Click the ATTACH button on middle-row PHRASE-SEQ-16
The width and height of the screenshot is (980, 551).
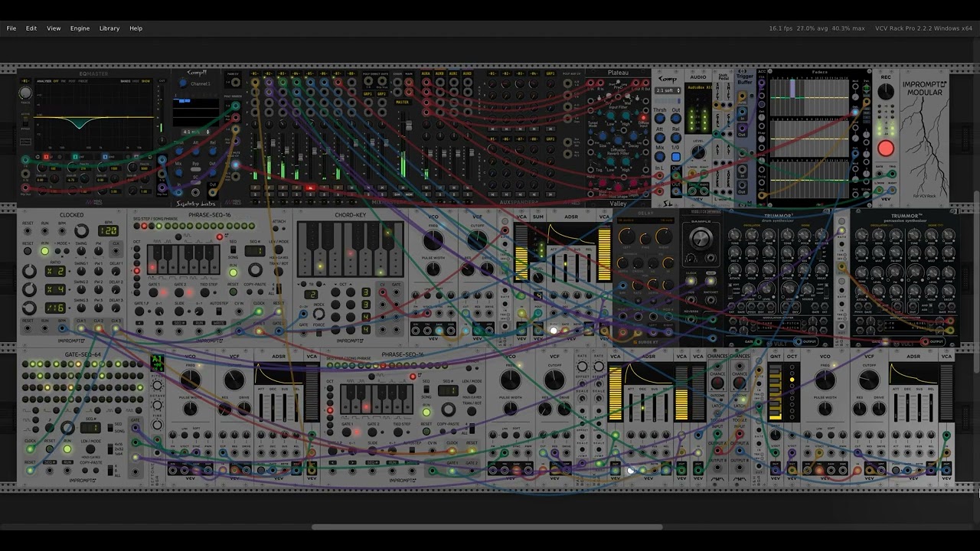tap(276, 228)
